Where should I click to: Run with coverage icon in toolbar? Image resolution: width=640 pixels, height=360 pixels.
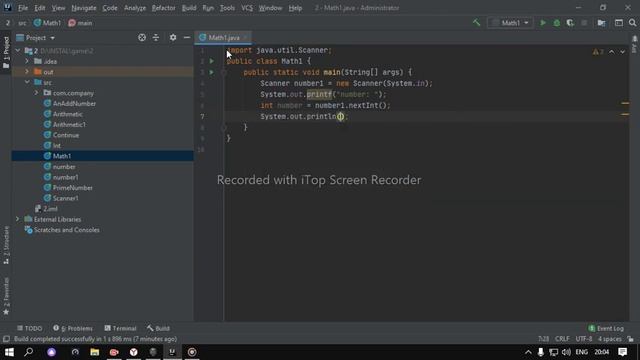(570, 23)
